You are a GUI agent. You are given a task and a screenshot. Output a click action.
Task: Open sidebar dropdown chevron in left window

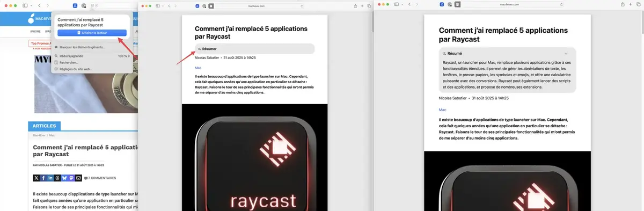(x=32, y=5)
